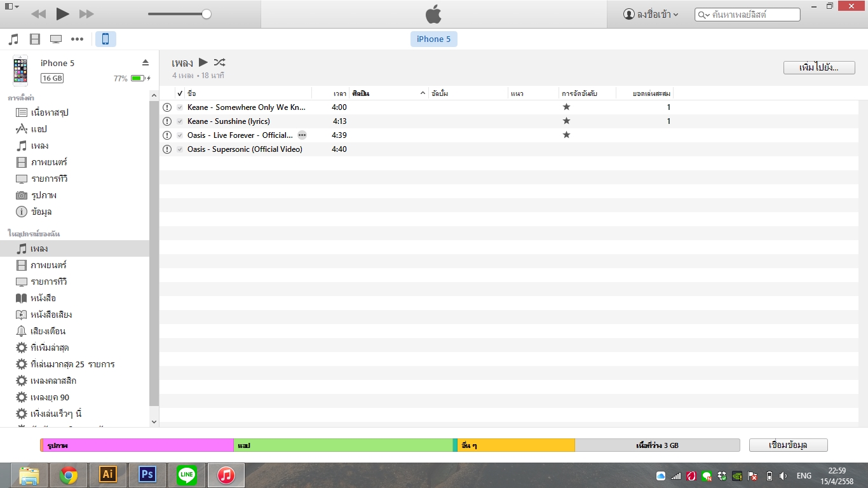
Task: Sort by the แนว genre column header
Action: (x=533, y=93)
